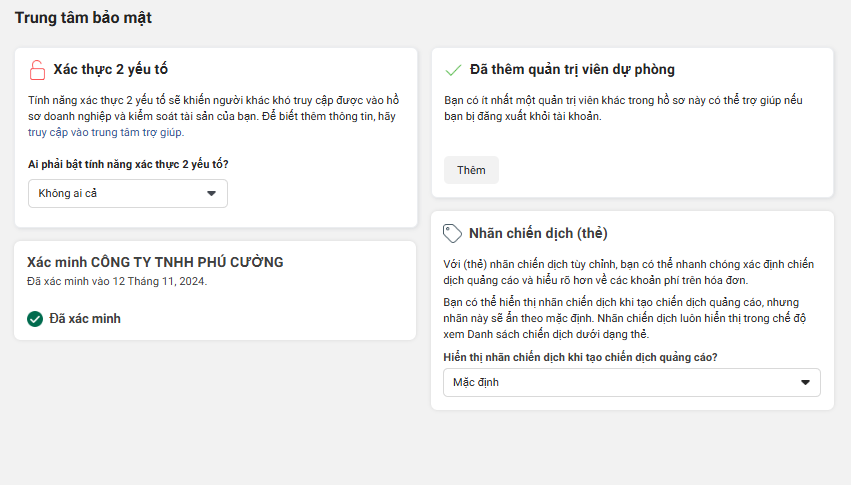The image size is (851, 485).
Task: Click the Nhãn chiến dịch (thẻ) heading
Action: pos(538,233)
